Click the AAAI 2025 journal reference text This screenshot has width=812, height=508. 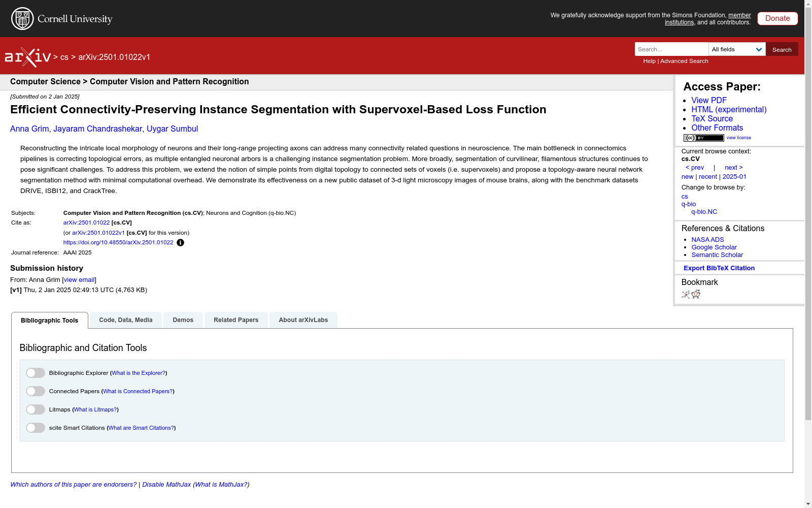pyautogui.click(x=77, y=252)
